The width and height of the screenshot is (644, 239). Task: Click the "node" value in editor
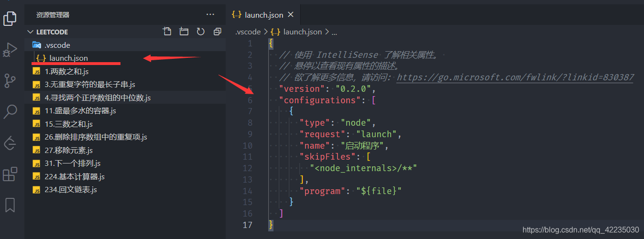pyautogui.click(x=356, y=123)
